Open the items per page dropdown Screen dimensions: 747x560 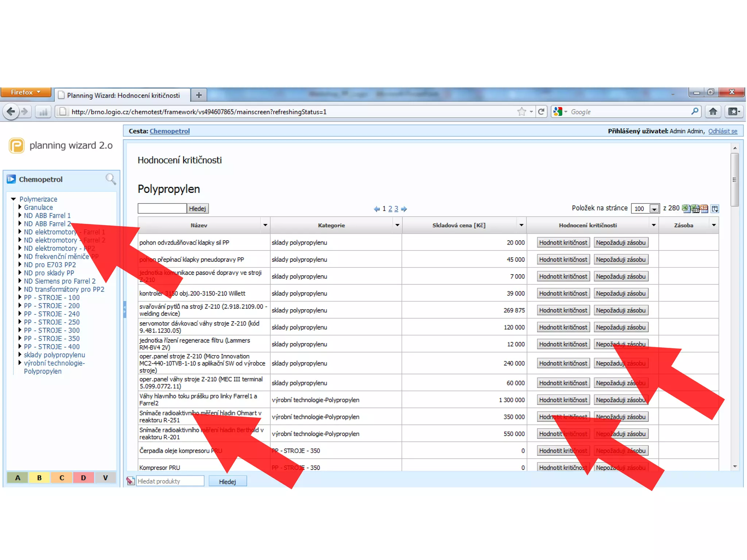coord(654,209)
